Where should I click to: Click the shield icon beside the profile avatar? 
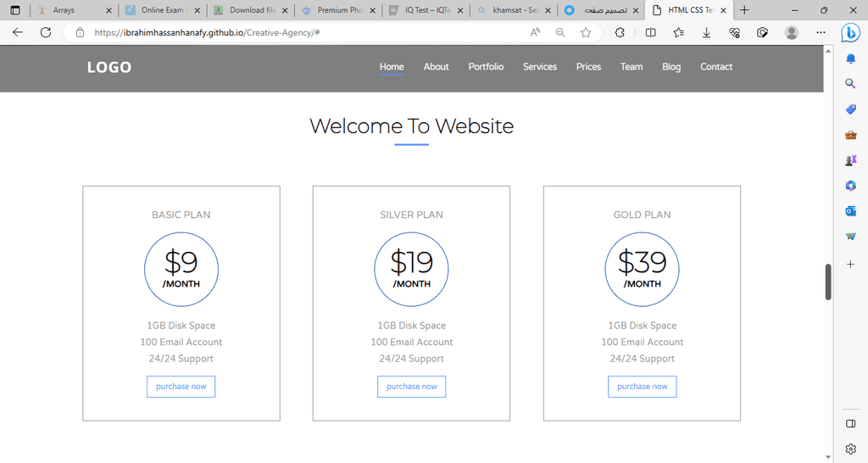click(762, 33)
